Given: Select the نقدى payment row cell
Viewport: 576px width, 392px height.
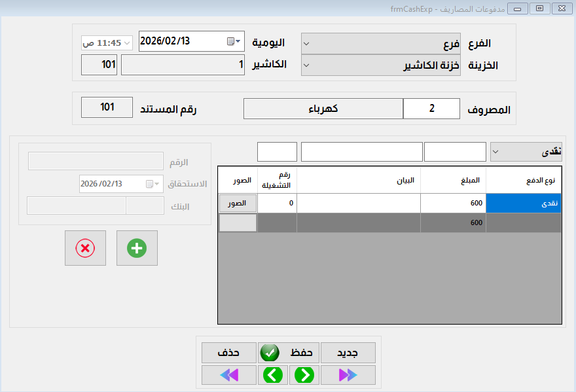Looking at the screenshot, I should 524,203.
